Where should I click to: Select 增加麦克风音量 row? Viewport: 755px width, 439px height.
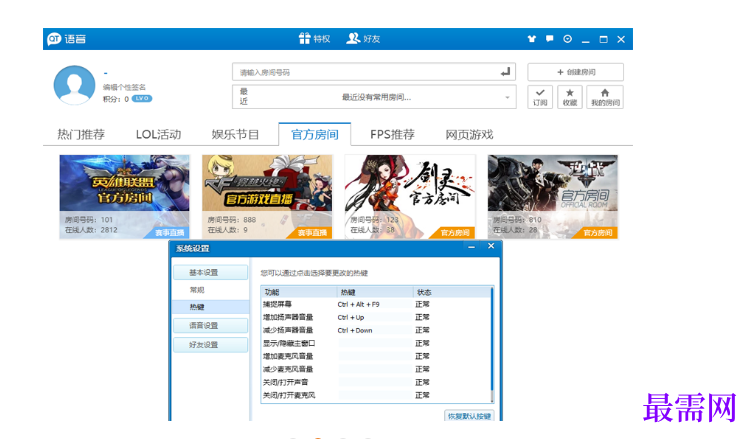[x=376, y=356]
